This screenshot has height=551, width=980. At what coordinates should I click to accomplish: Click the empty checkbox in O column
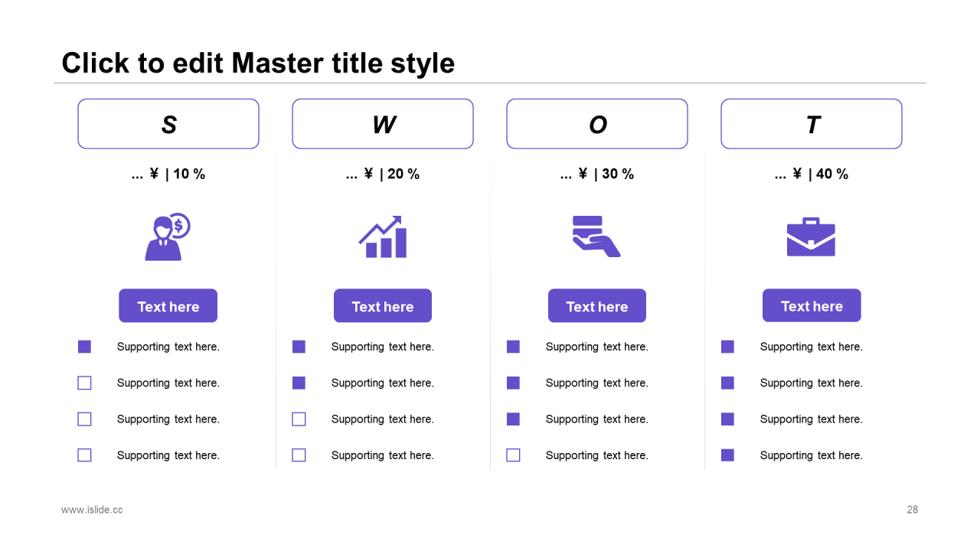tap(513, 455)
